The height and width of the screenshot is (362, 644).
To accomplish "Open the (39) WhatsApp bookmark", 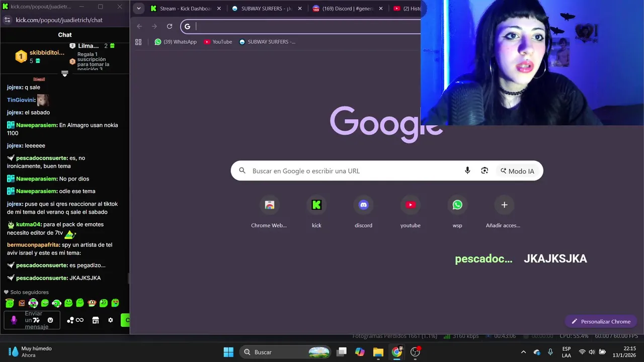I will [176, 42].
